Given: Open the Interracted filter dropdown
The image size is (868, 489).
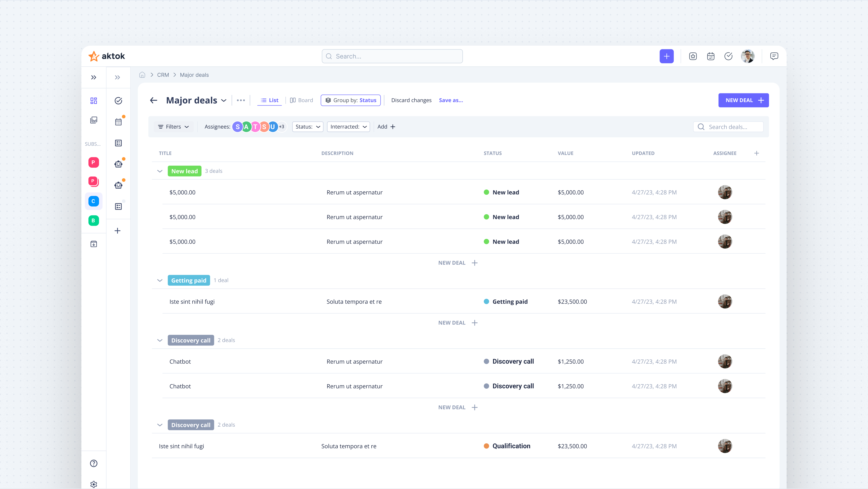Looking at the screenshot, I should 348,127.
